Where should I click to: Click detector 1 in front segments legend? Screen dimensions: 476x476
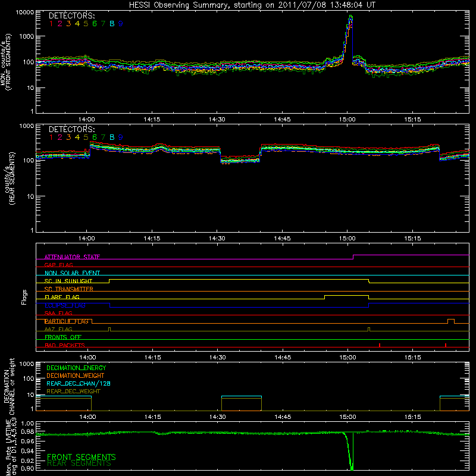click(51, 24)
